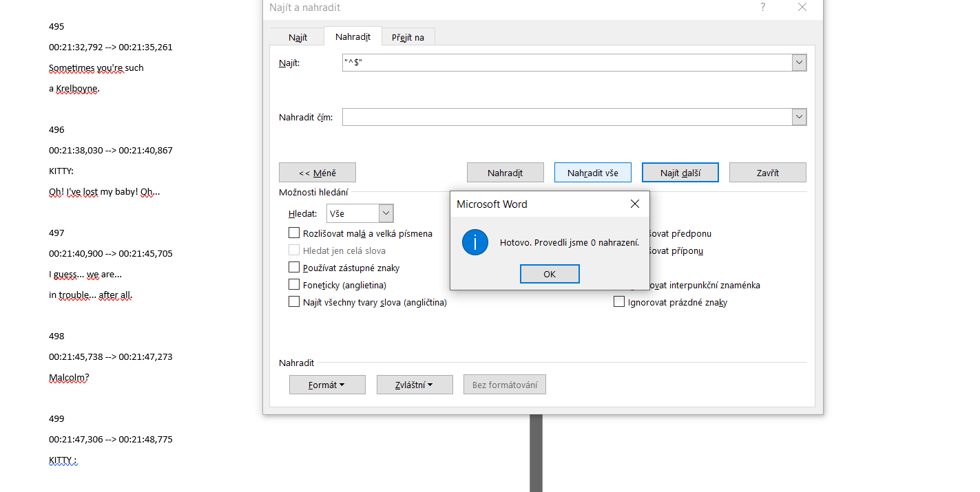Collapse options with the Méně button
The image size is (980, 492).
[317, 173]
